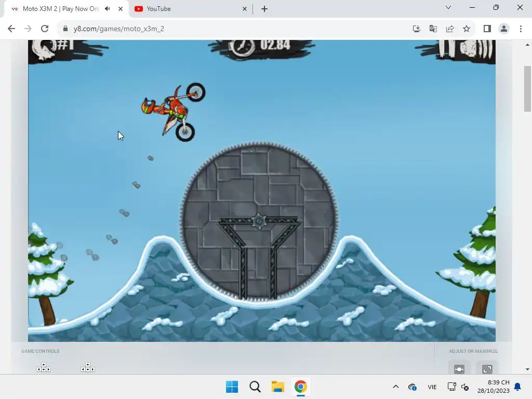This screenshot has width=532, height=399.
Task: Maximize the game to fullscreen
Action: 487,369
